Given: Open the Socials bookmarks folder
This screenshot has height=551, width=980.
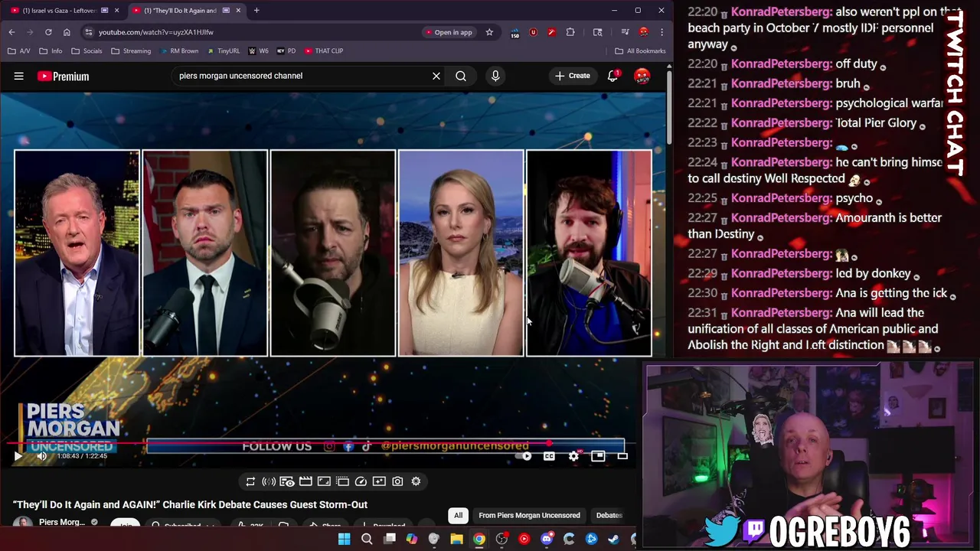Looking at the screenshot, I should pos(87,51).
